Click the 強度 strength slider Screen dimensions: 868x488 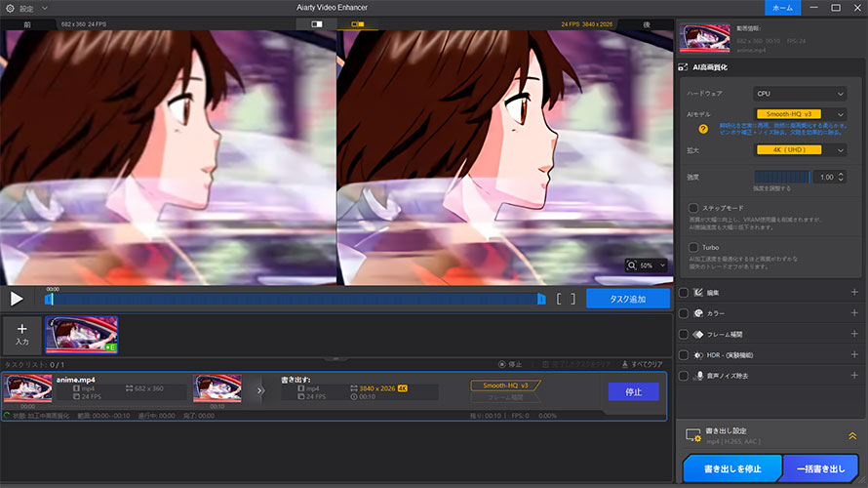[x=782, y=178]
